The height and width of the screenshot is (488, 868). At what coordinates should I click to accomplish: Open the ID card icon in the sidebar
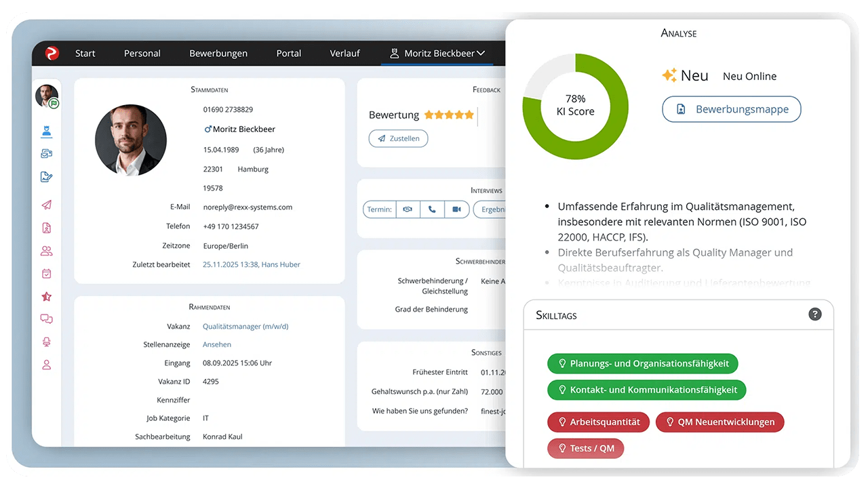coord(47,154)
